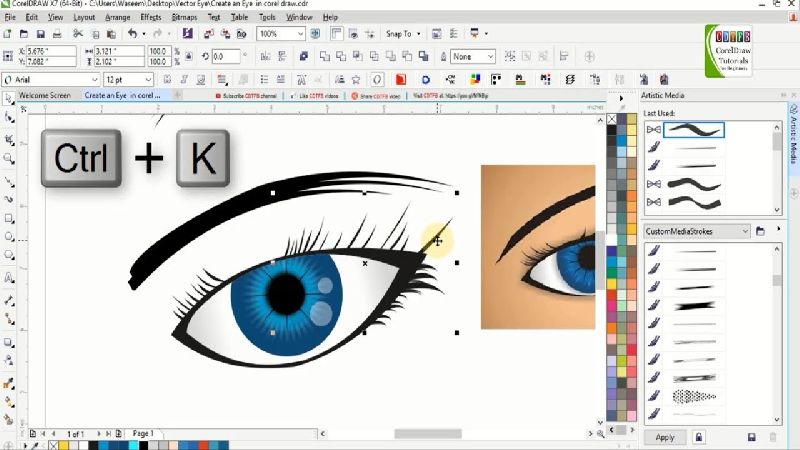Open the Bitmaps menu
The width and height of the screenshot is (800, 450).
[184, 17]
